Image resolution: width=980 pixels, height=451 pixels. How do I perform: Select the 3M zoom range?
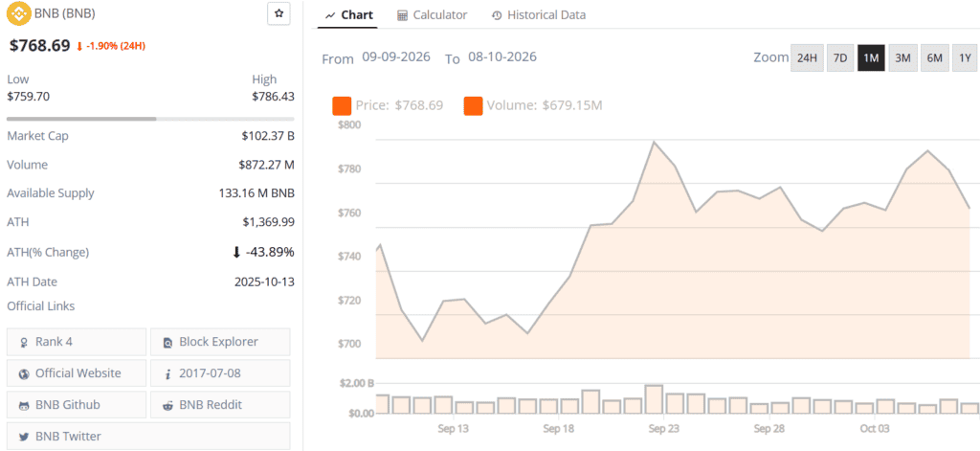click(x=902, y=57)
